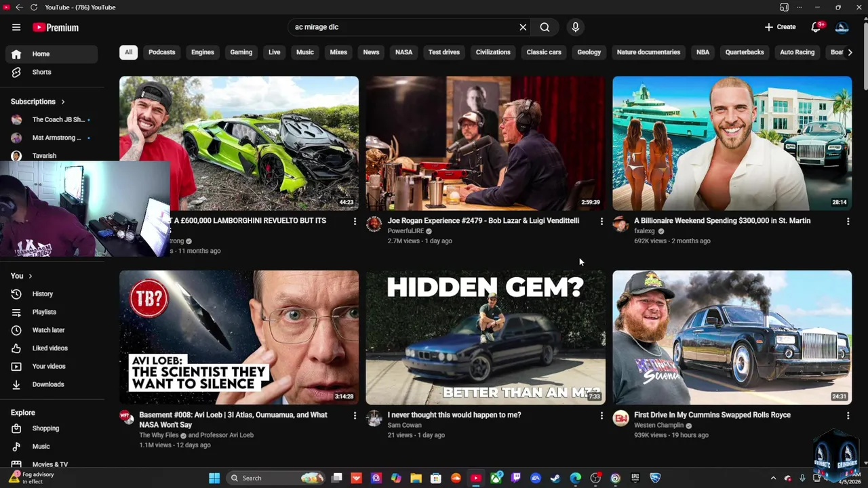Click the browser Refresh button

click(34, 7)
